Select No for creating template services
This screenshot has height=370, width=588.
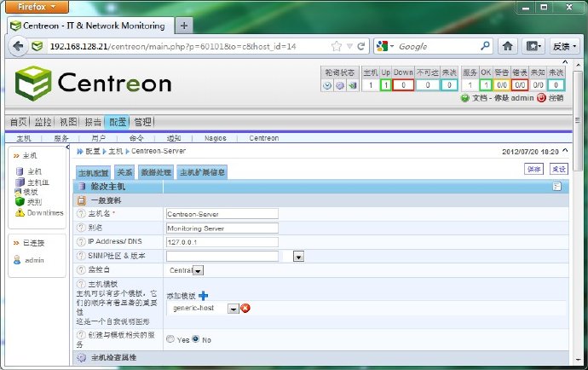coord(195,338)
